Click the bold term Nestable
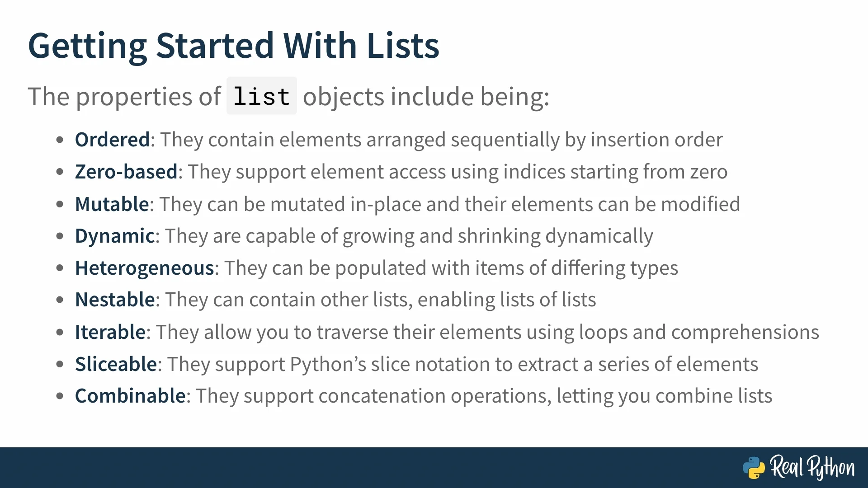 pos(115,300)
